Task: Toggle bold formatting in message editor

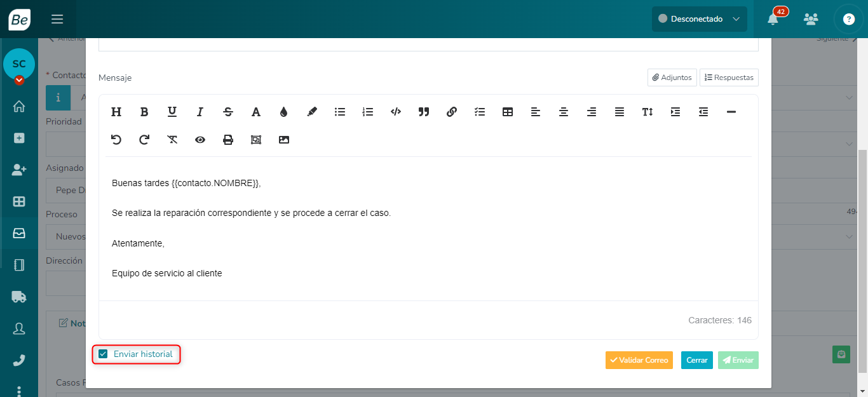Action: (144, 112)
